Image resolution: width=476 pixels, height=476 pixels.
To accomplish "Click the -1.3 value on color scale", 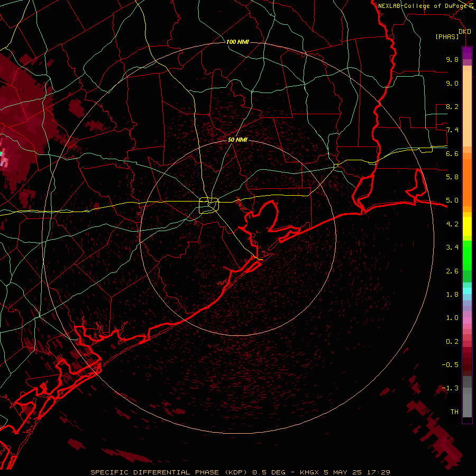I will coord(450,388).
